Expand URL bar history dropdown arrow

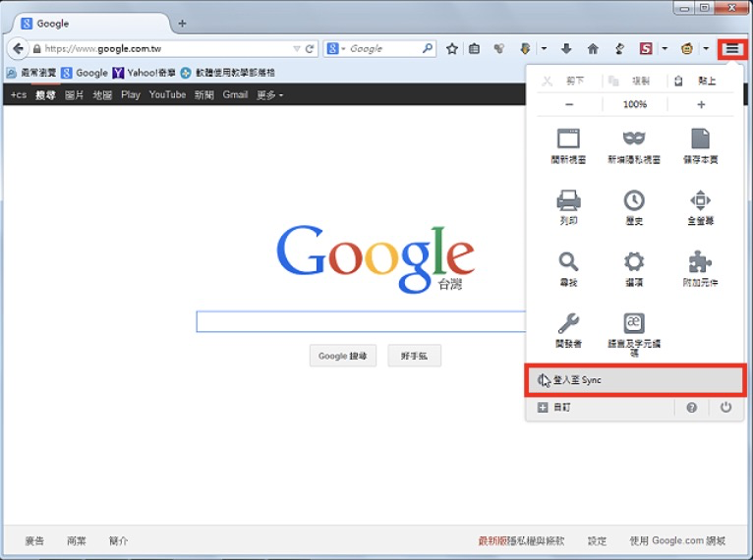297,48
